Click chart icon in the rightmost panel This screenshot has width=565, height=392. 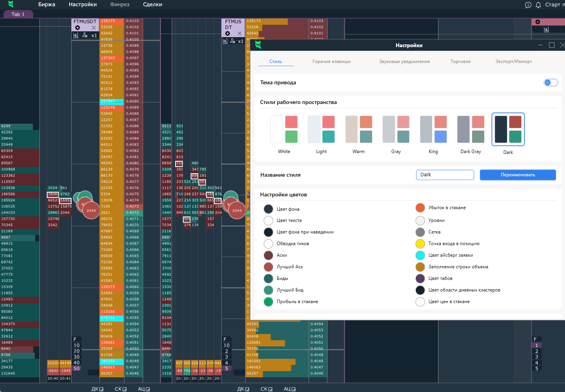[546, 29]
